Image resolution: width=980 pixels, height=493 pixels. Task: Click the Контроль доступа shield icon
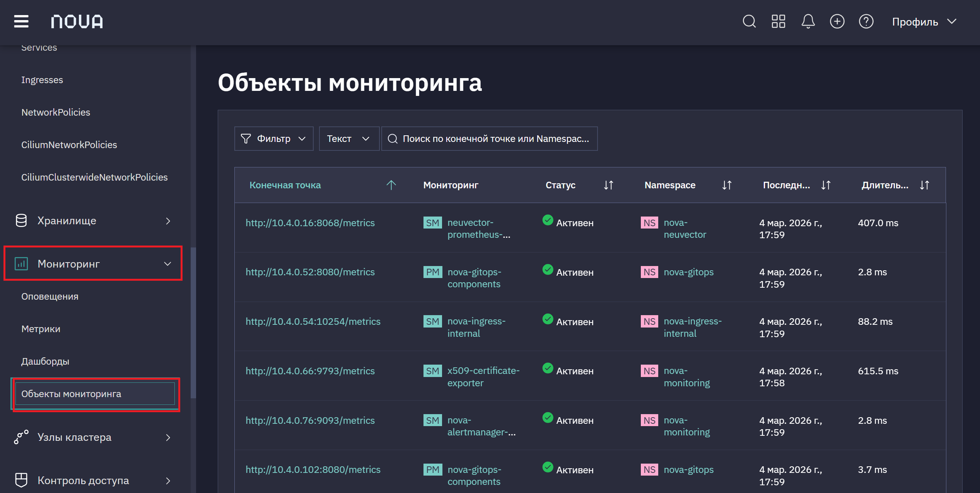[x=21, y=480]
